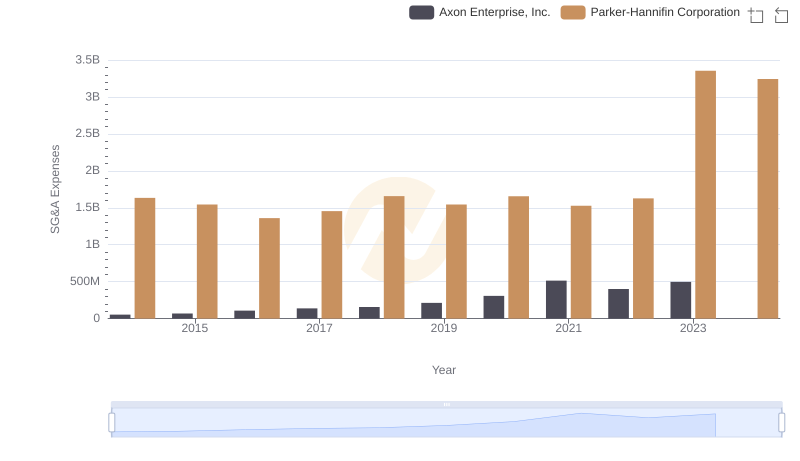
Task: Click the Parker-Hannifin bar for 2023
Action: 705,194
